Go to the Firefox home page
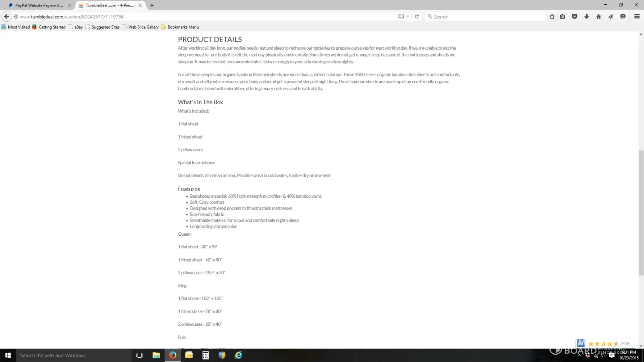The width and height of the screenshot is (644, 362). [599, 17]
